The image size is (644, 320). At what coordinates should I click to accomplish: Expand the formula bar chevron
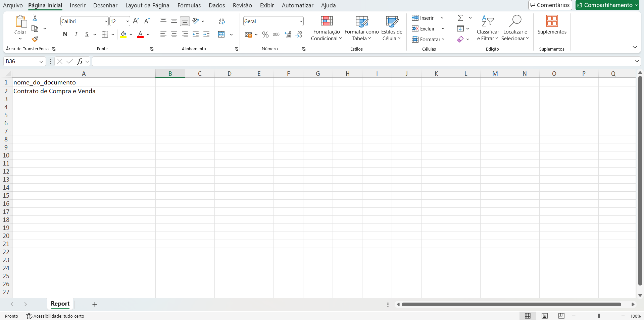click(637, 61)
